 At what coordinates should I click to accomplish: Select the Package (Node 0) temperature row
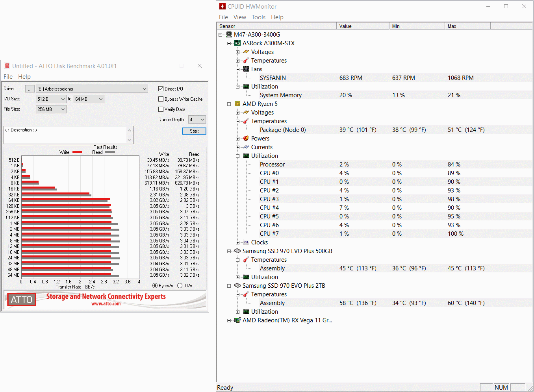pos(375,130)
